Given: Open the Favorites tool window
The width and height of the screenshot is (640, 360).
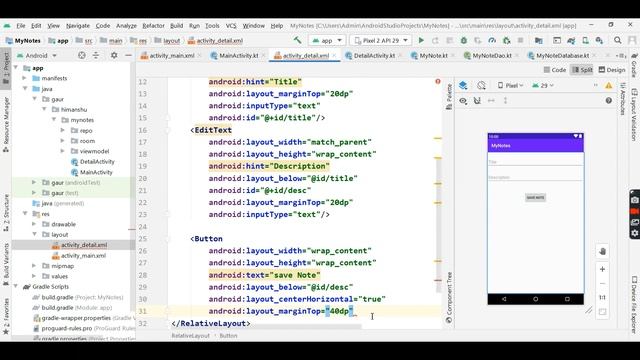Looking at the screenshot, I should point(6,316).
